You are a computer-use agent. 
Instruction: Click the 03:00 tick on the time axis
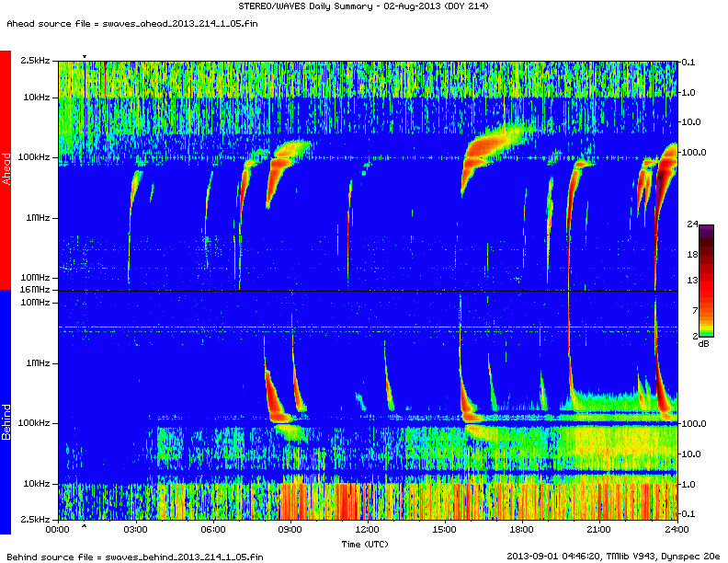click(x=135, y=530)
